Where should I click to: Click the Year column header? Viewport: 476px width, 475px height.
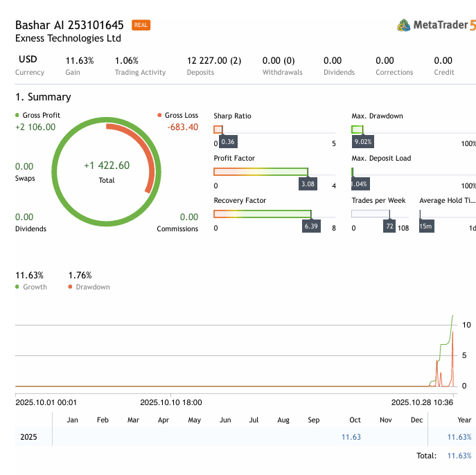click(x=464, y=420)
